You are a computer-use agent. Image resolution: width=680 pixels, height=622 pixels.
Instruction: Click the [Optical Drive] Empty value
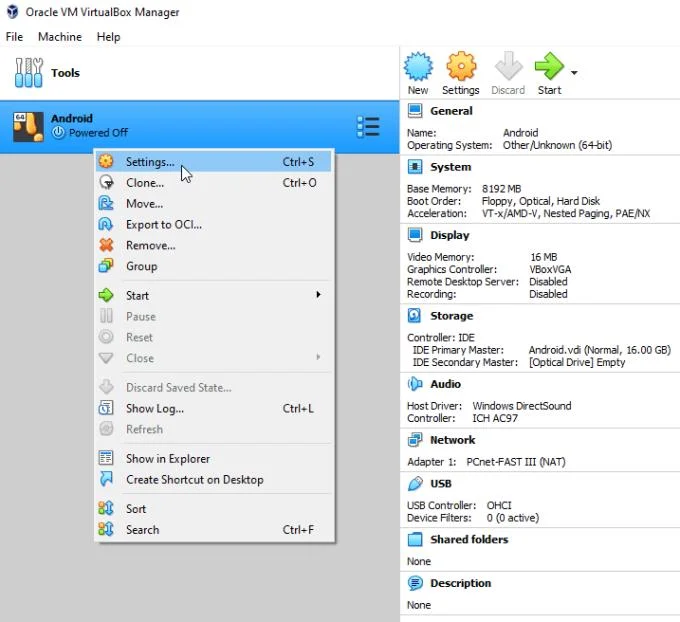click(577, 362)
